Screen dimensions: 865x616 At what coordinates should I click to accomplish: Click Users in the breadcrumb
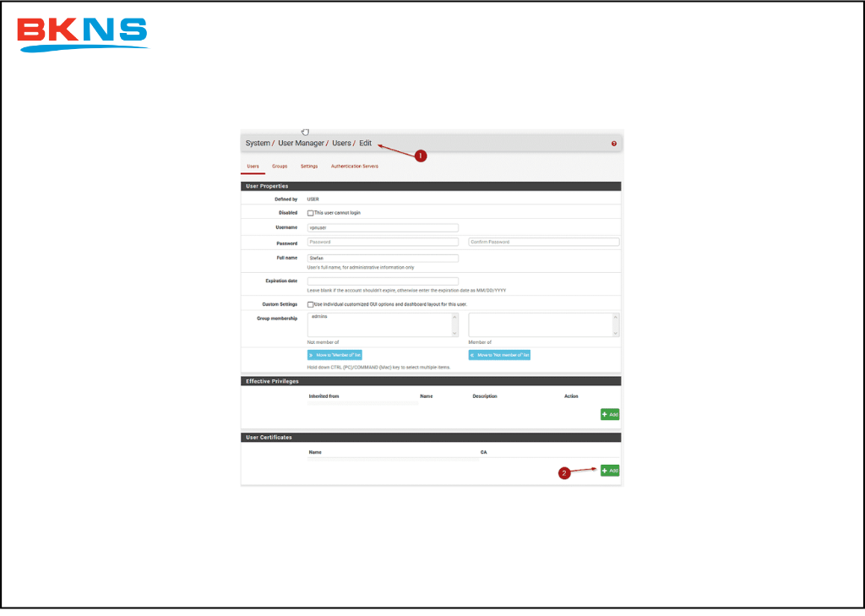tap(341, 144)
